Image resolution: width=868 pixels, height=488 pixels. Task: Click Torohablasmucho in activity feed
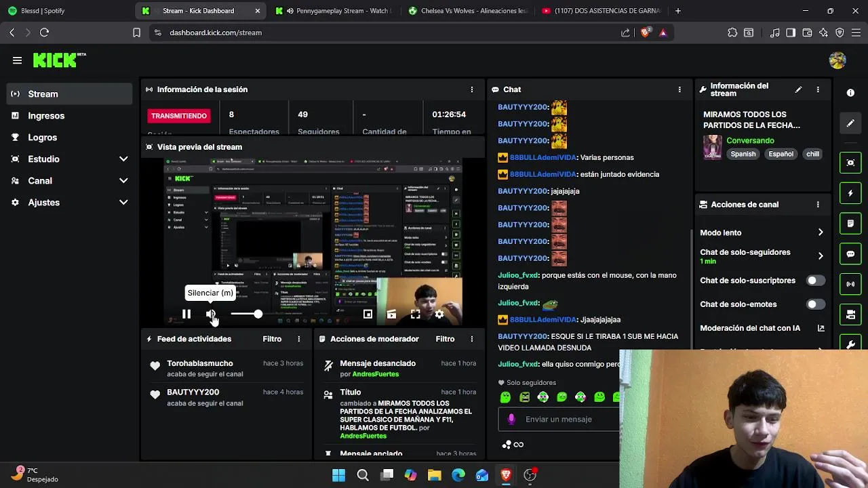point(200,363)
